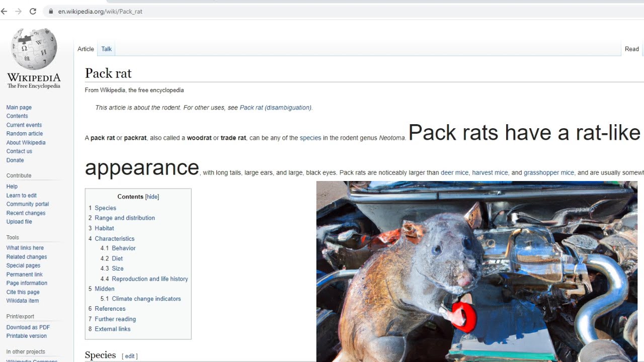Open the Help link
This screenshot has width=644, height=362.
click(x=12, y=187)
